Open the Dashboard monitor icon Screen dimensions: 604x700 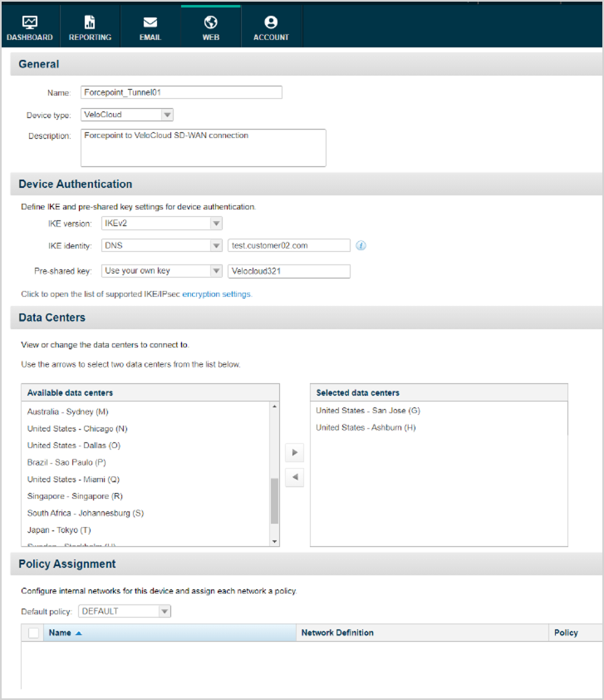pyautogui.click(x=30, y=22)
